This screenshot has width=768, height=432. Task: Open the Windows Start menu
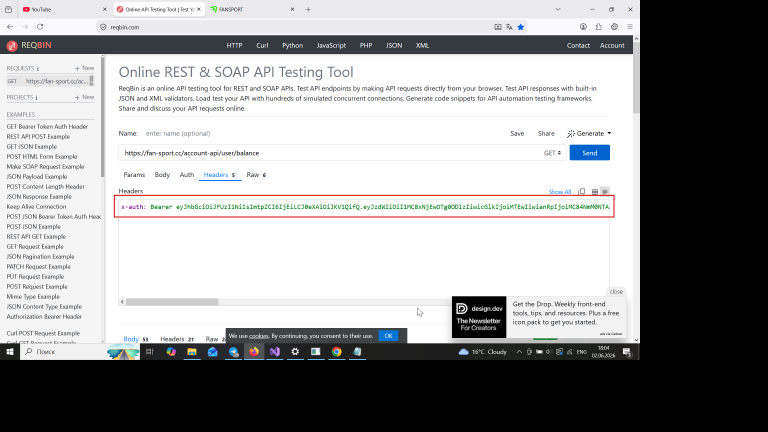(10, 352)
